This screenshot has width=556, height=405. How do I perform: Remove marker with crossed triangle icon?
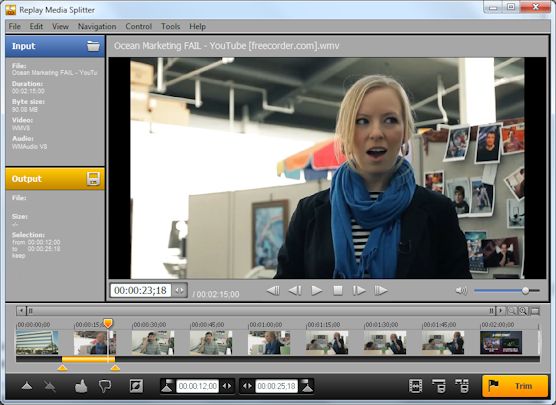[50, 386]
